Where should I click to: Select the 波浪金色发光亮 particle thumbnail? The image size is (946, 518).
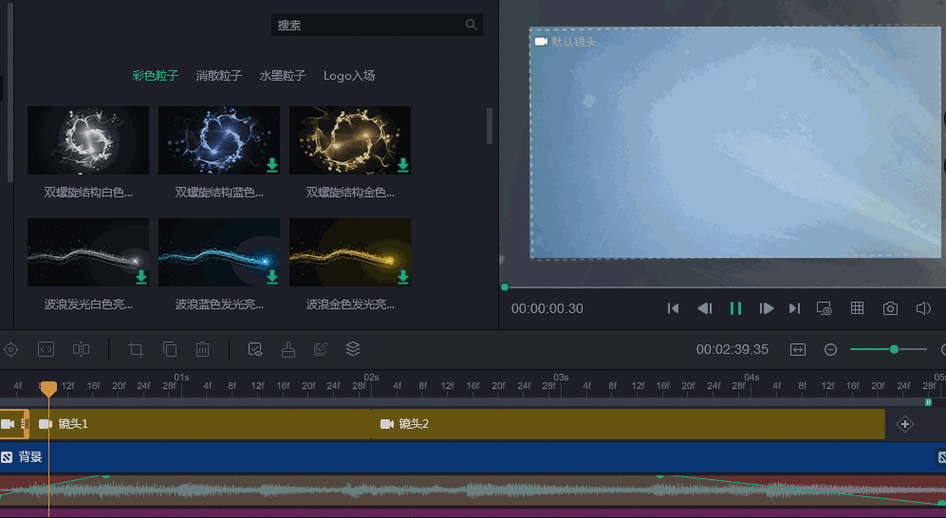[x=350, y=252]
